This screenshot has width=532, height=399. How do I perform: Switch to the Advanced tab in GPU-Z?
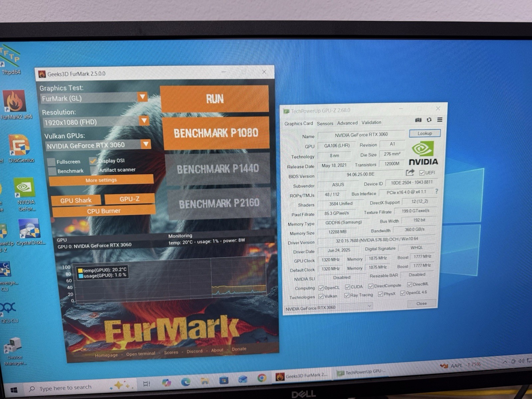coord(347,123)
